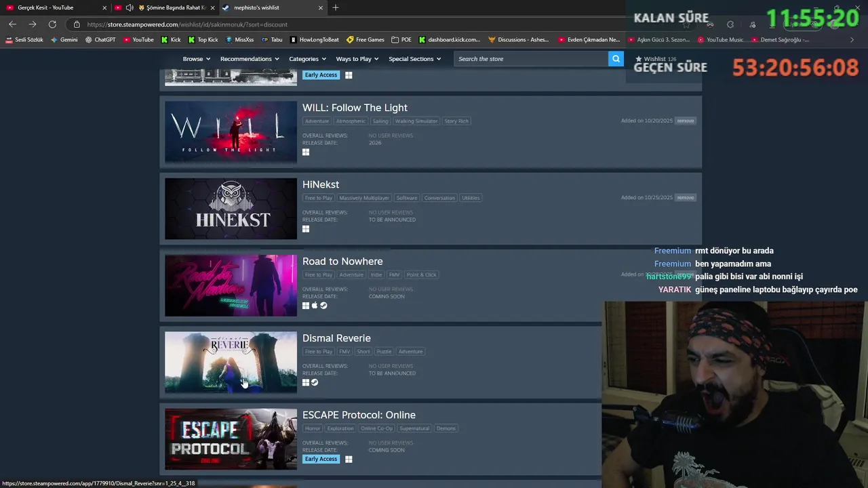Remove WILL: Follow The Light from wishlist

(x=686, y=121)
